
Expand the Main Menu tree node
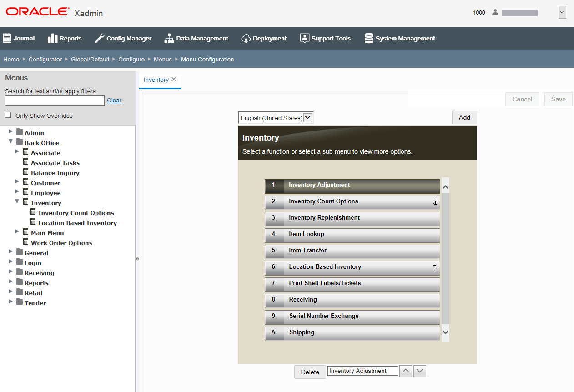point(17,231)
